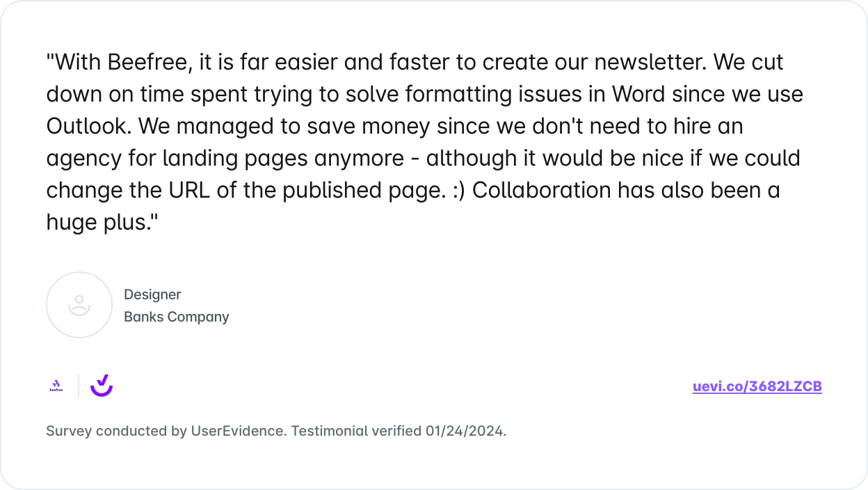868x490 pixels.
Task: Click the word "newsletter" in the first line
Action: click(x=634, y=62)
